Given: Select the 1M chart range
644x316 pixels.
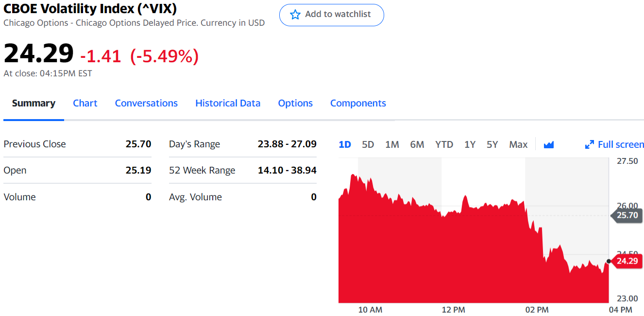Looking at the screenshot, I should (392, 144).
